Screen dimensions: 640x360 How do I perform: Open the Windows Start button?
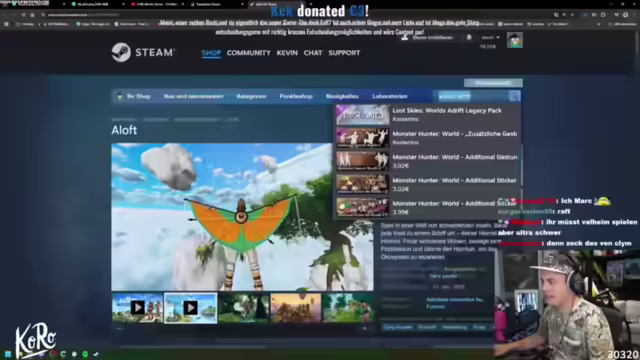(8, 354)
